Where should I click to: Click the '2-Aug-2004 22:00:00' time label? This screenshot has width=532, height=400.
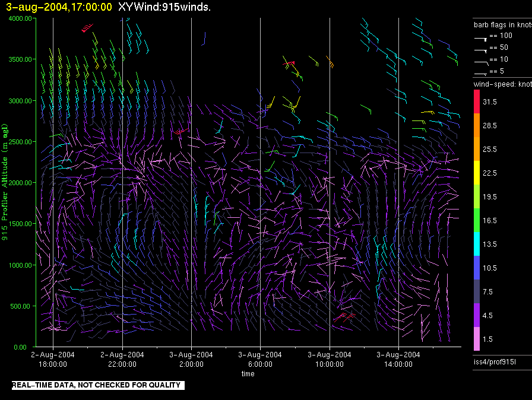tap(122, 359)
